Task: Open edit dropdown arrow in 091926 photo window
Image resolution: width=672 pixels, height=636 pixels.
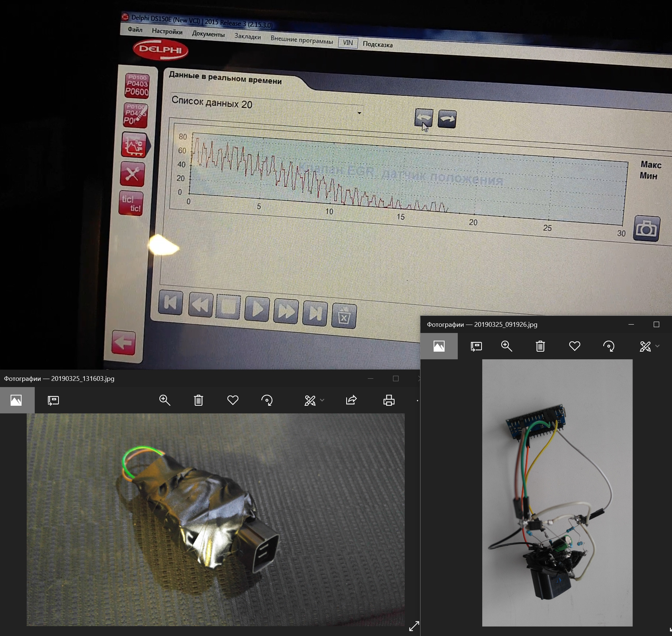Action: (x=657, y=346)
